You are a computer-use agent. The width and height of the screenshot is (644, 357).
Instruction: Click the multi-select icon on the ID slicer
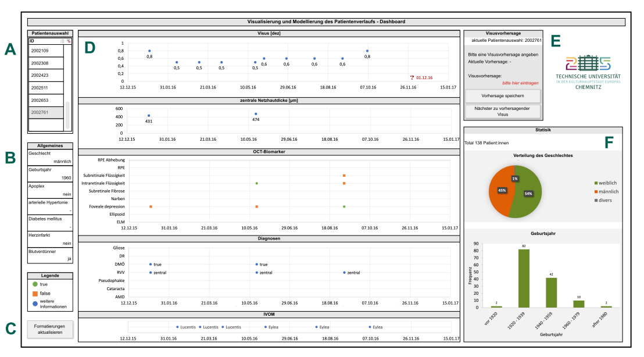[x=62, y=41]
